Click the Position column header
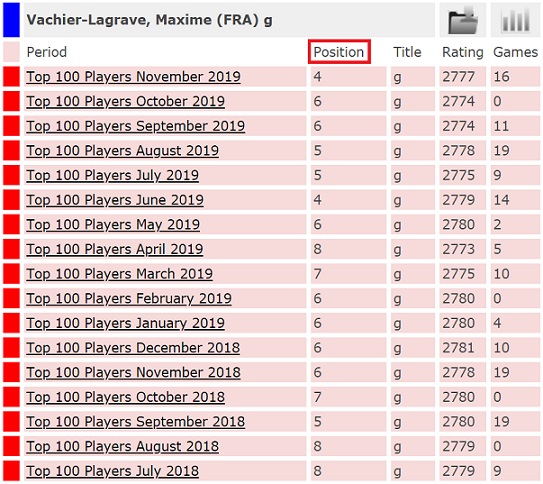The height and width of the screenshot is (484, 543). (x=339, y=52)
